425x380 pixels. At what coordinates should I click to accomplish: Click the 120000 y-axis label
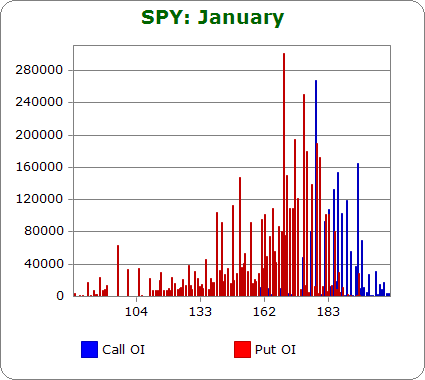[x=39, y=199]
